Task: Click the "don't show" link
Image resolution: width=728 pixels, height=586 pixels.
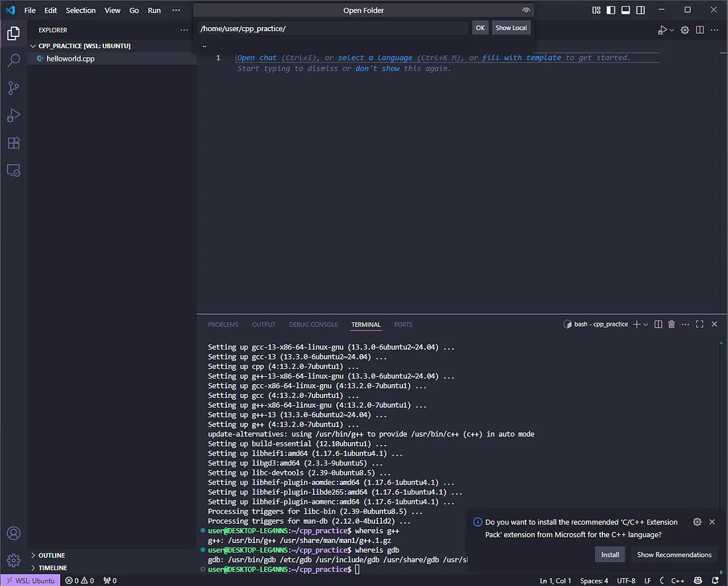Action: (x=377, y=68)
